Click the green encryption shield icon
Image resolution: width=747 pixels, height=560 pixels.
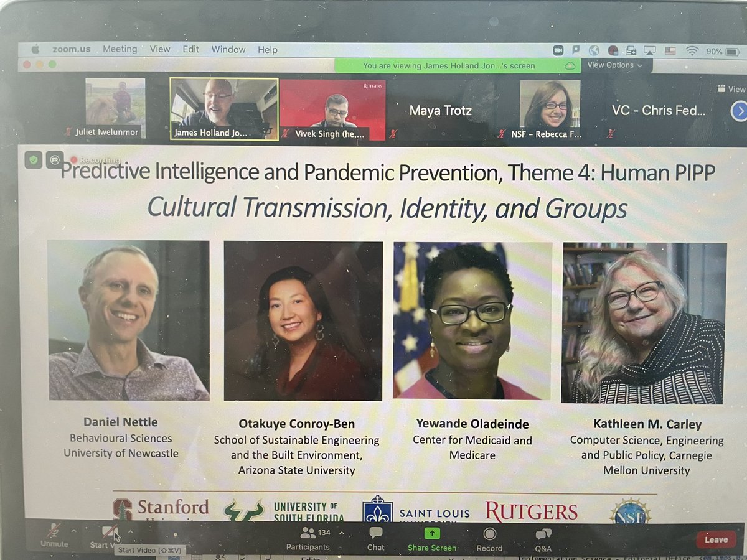point(33,160)
